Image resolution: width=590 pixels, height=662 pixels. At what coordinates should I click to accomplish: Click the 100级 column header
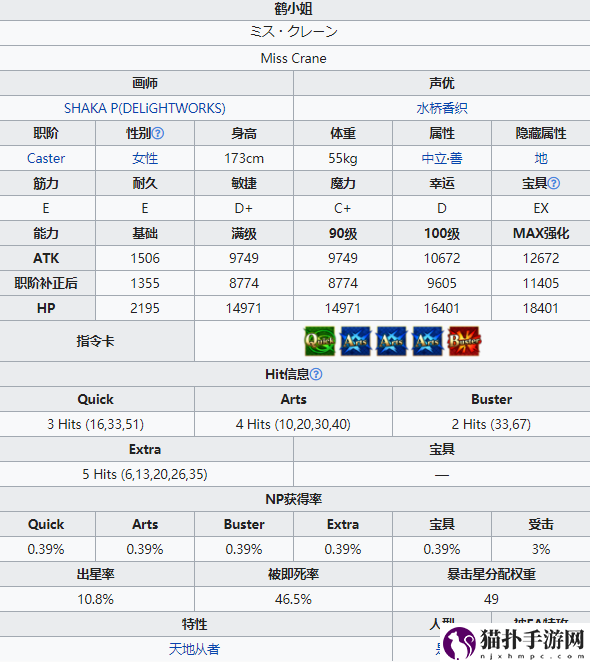click(x=442, y=233)
